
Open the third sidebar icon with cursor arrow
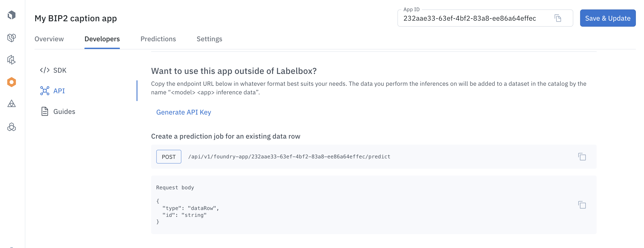pos(12,60)
